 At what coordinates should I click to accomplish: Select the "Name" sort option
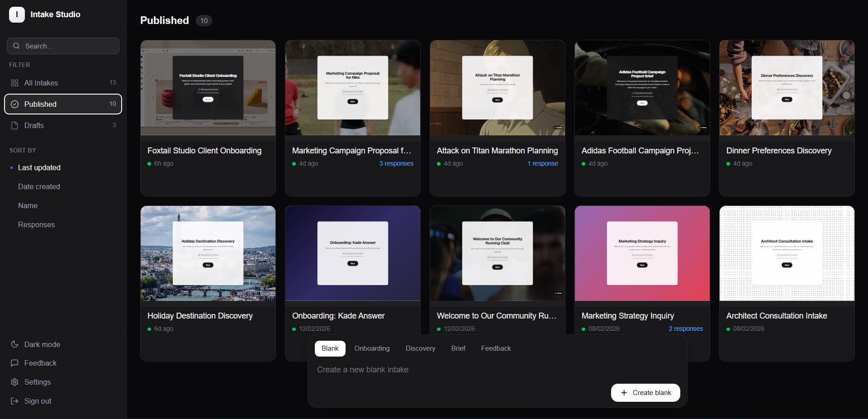(x=28, y=205)
